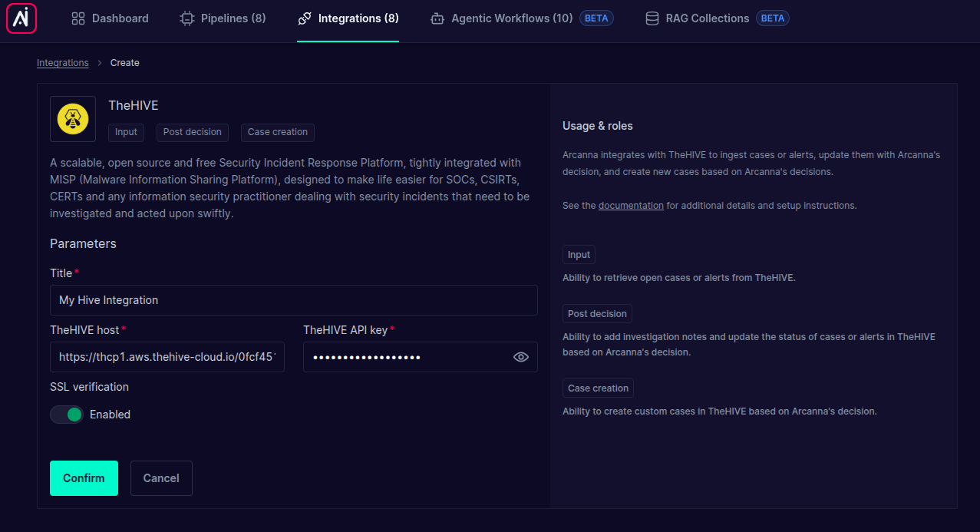Screen dimensions: 980x532
Task: Click the Enabled label beside the switch
Action: click(110, 415)
